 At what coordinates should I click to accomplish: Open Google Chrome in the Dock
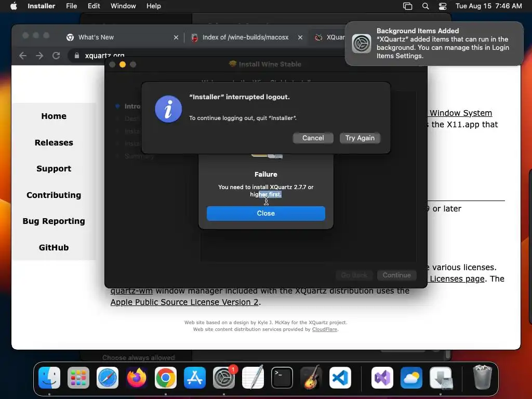tap(166, 378)
